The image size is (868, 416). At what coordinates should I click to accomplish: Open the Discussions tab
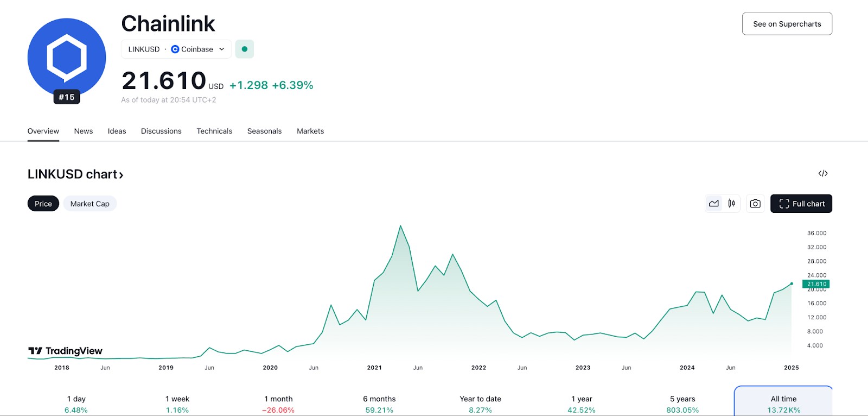click(x=161, y=131)
